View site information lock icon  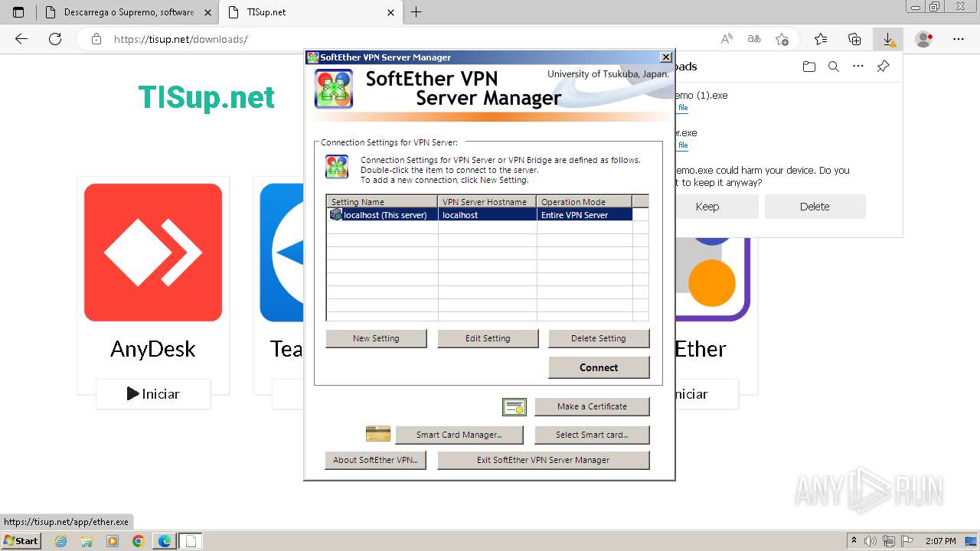96,39
